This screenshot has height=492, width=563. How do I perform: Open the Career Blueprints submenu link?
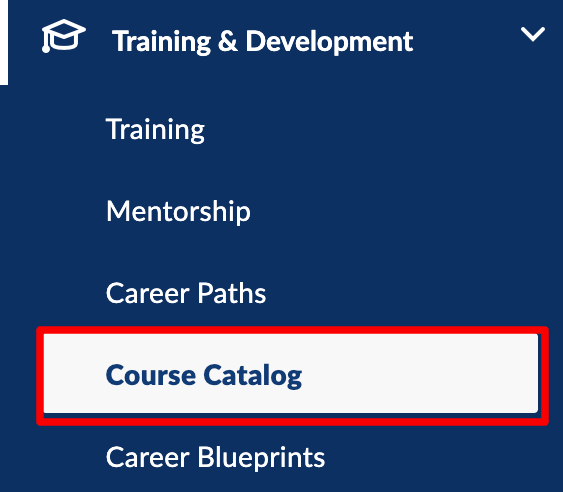(x=215, y=457)
